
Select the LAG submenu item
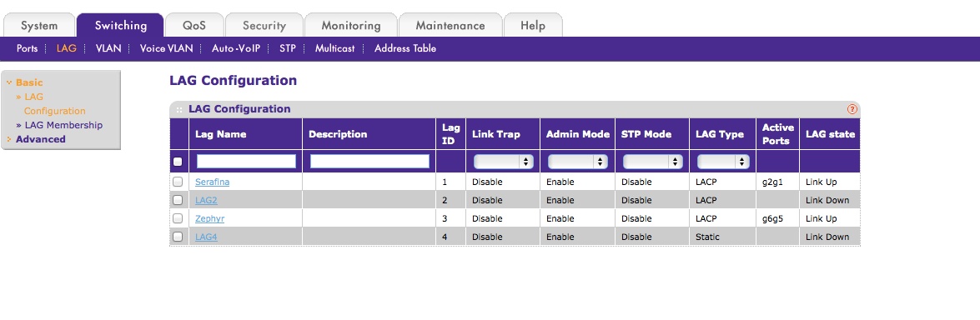(x=66, y=48)
